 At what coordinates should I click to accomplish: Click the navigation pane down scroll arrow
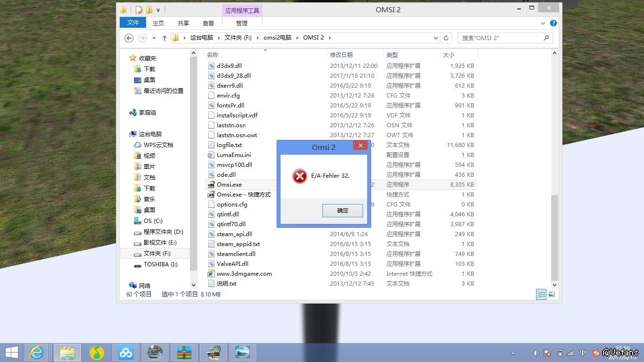[193, 285]
